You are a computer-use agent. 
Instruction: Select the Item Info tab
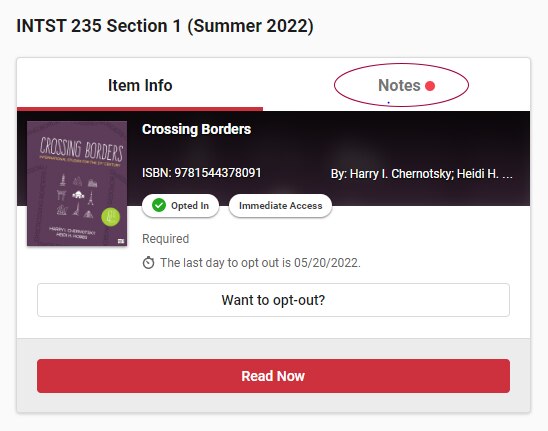tap(140, 85)
